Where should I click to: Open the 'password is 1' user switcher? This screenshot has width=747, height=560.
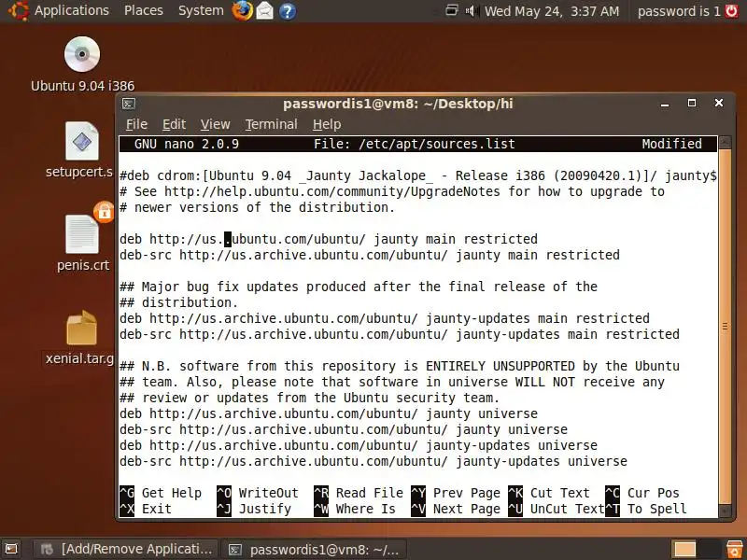[x=679, y=11]
